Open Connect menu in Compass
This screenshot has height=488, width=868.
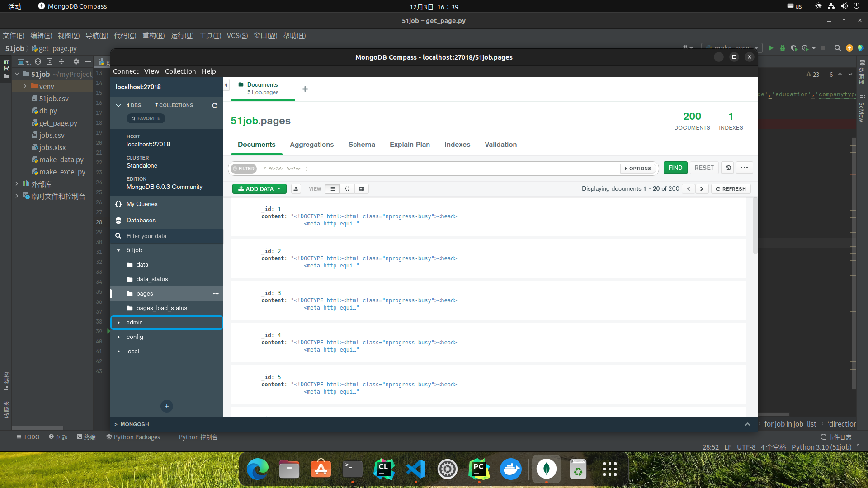coord(126,71)
